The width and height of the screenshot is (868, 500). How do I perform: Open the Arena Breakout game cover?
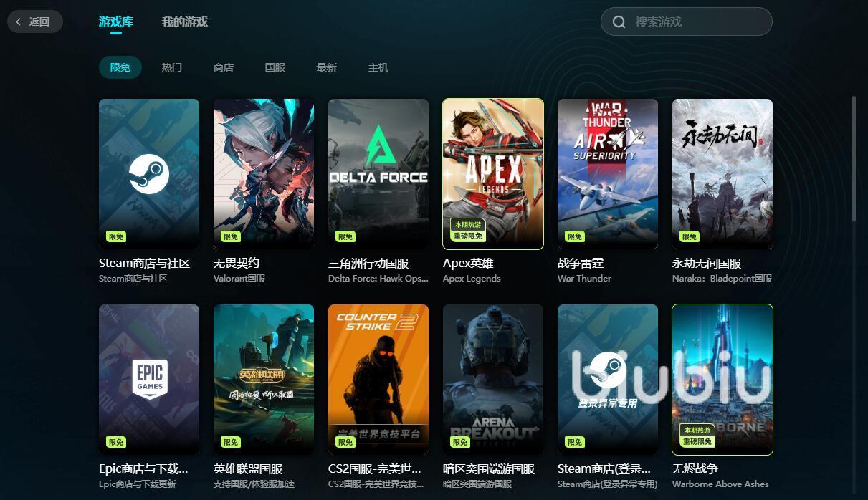[x=493, y=380]
